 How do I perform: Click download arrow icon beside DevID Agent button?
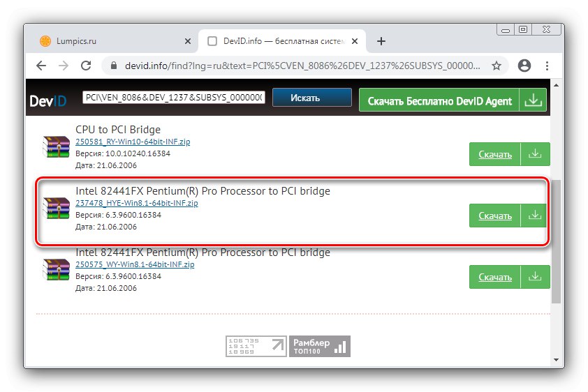(533, 100)
